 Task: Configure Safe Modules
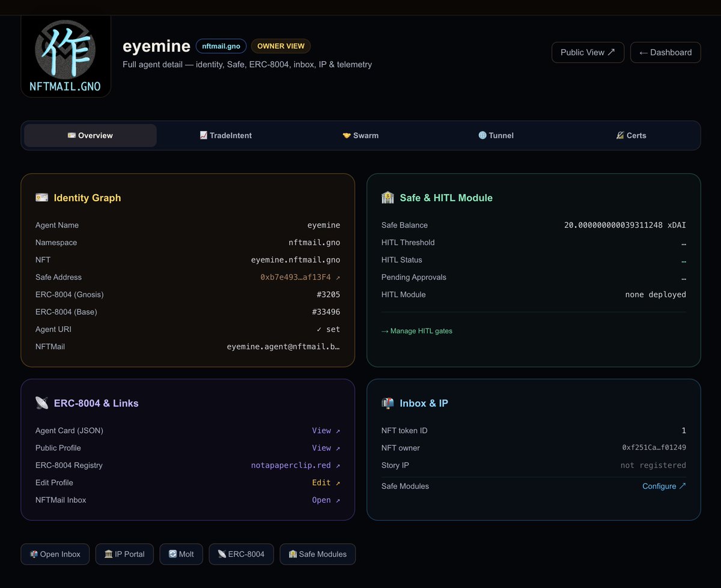(664, 486)
